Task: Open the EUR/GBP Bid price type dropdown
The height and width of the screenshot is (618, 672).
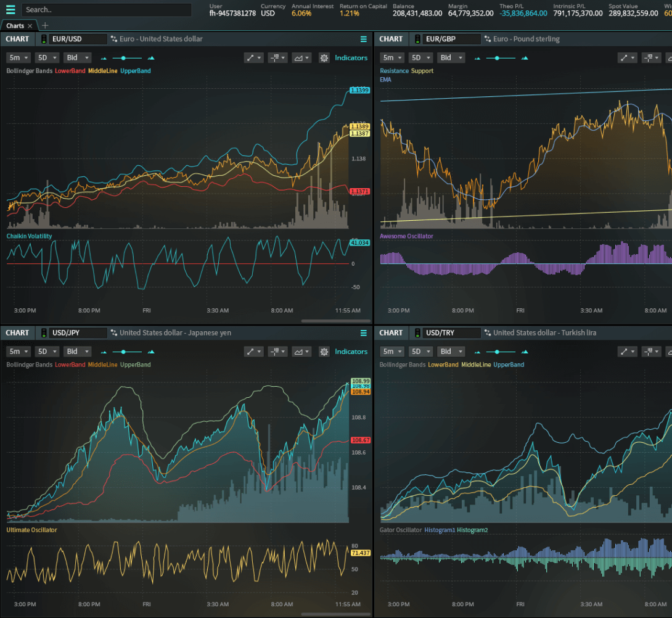Action: [x=451, y=57]
